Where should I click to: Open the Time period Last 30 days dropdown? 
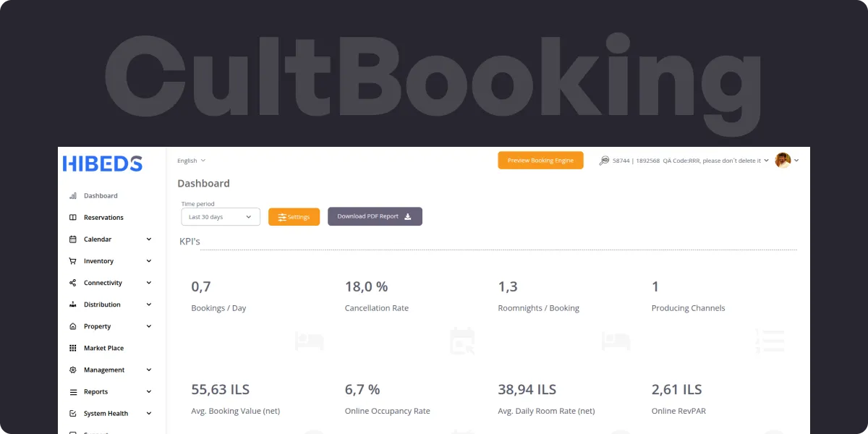click(x=221, y=216)
